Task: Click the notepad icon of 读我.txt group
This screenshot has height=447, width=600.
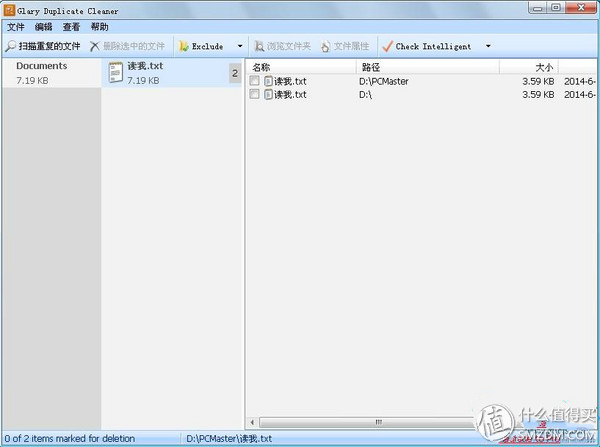Action: click(x=116, y=73)
